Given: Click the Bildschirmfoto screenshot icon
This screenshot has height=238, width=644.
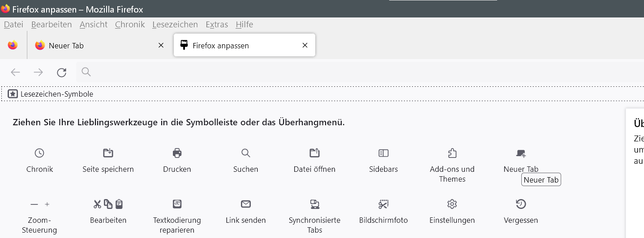Looking at the screenshot, I should coord(383,204).
